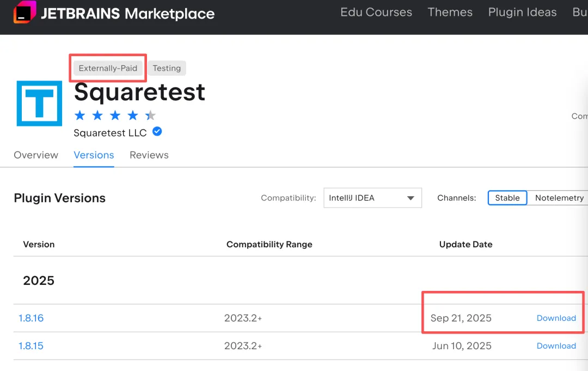Open version 1.8.15 details link
The width and height of the screenshot is (588, 371).
point(31,346)
